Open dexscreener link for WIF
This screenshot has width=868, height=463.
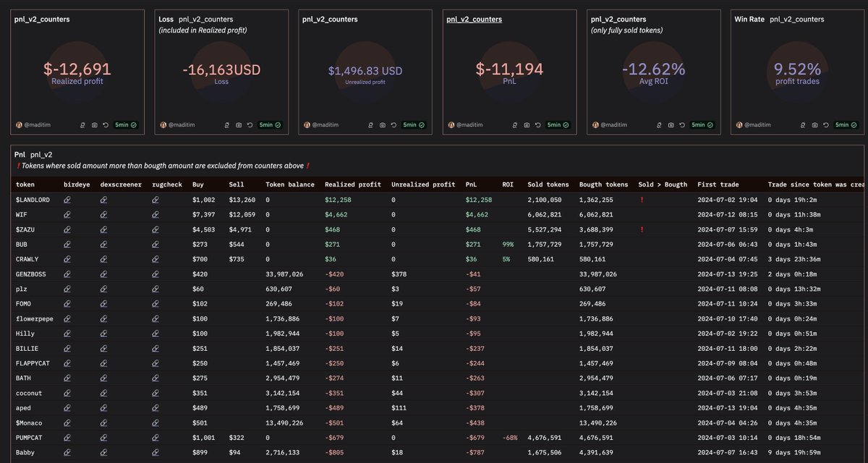coord(103,215)
